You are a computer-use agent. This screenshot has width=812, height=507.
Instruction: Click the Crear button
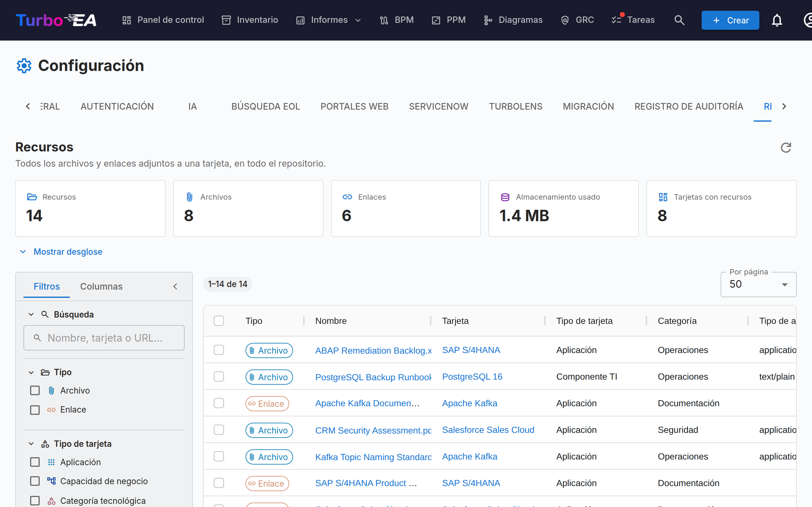coord(730,20)
